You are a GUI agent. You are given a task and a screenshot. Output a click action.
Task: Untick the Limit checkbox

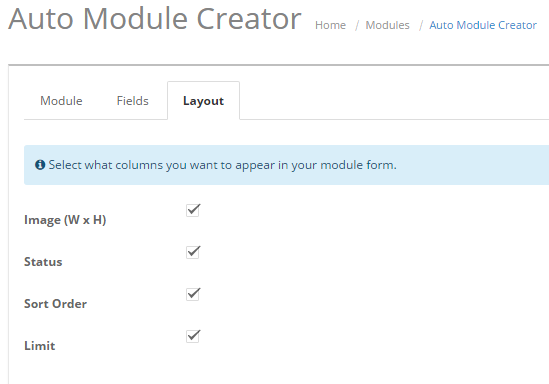pos(193,336)
